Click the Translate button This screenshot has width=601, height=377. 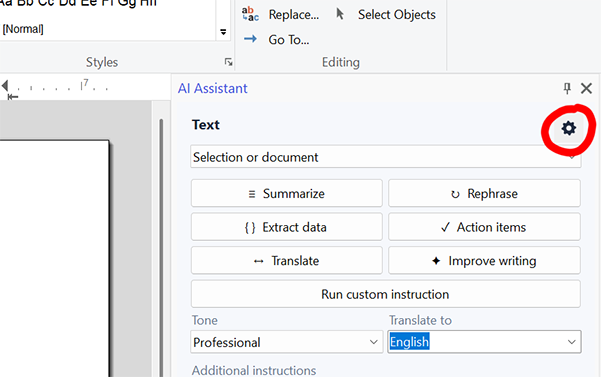(x=287, y=261)
